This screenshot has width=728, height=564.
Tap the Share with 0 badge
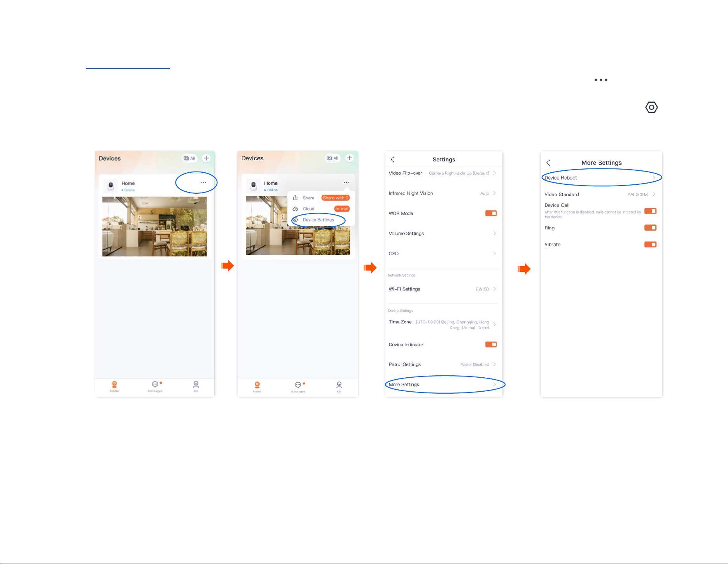coord(336,198)
